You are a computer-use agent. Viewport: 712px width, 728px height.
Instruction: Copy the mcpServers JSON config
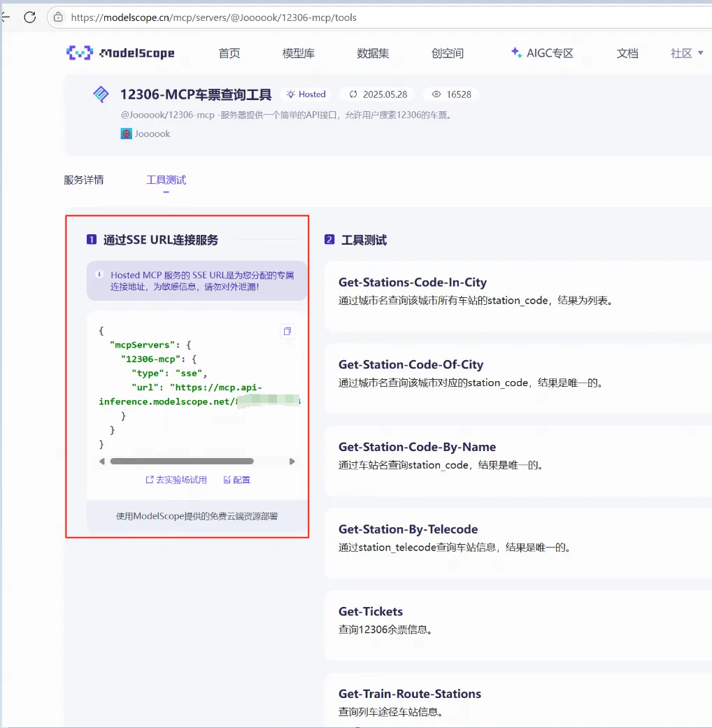point(287,331)
